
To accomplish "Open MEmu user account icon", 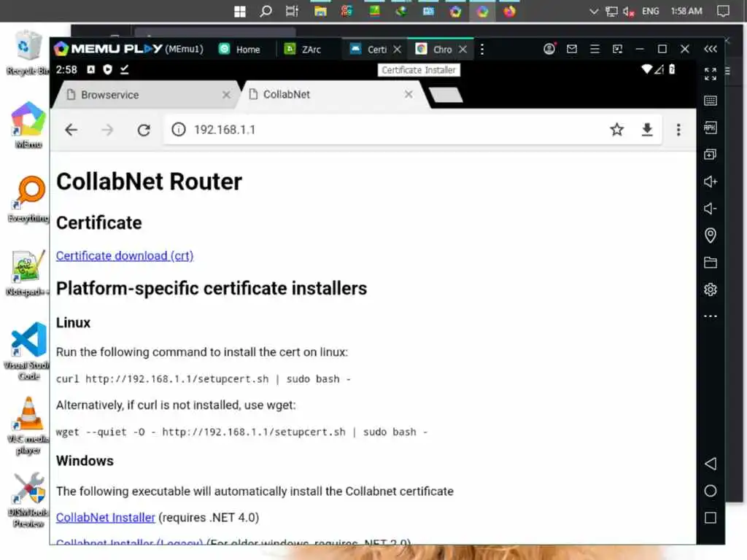I will (549, 49).
